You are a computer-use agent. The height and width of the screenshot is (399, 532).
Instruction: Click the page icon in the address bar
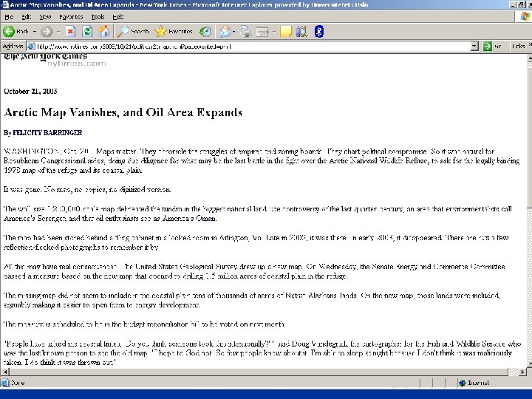31,46
